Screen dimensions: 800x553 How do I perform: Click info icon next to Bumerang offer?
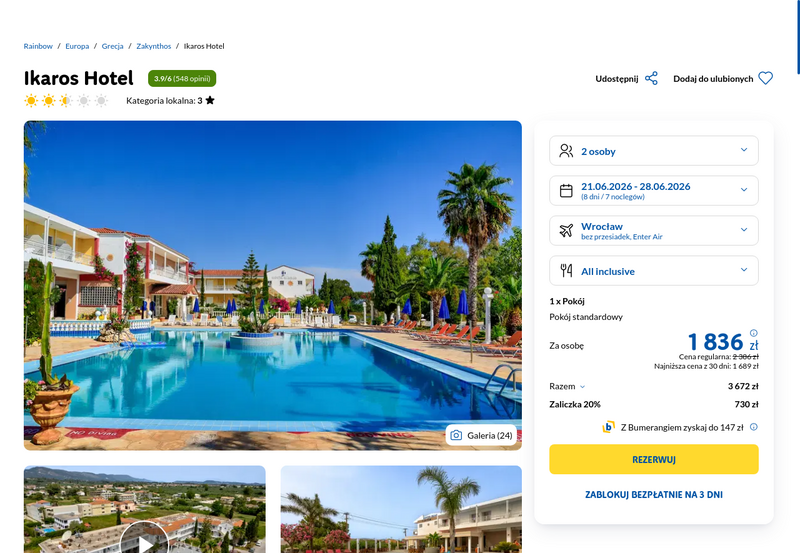click(x=754, y=427)
